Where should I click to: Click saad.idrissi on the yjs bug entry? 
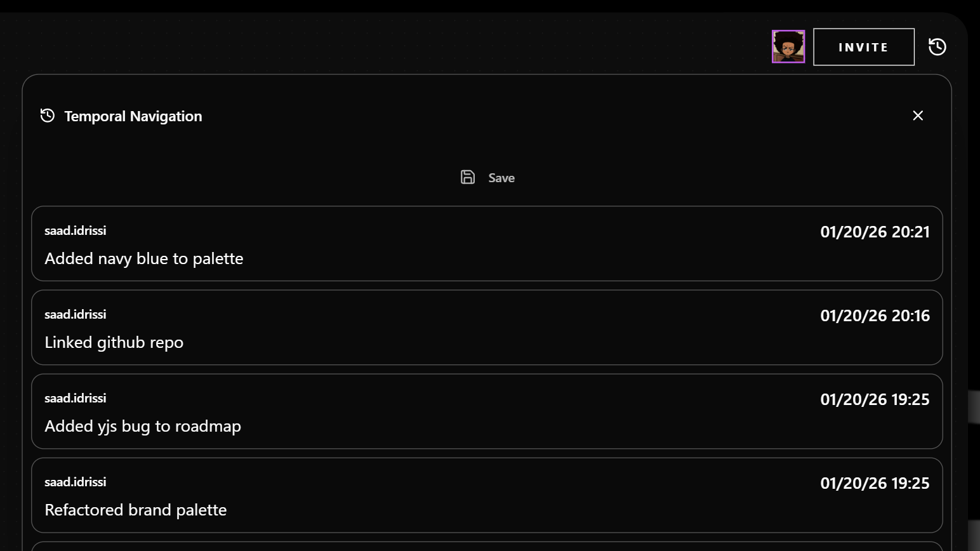(x=75, y=398)
